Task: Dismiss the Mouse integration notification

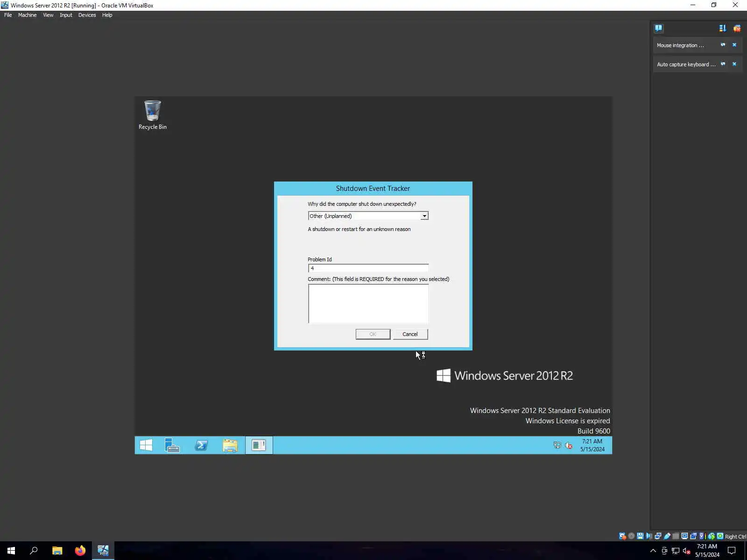Action: click(x=734, y=45)
